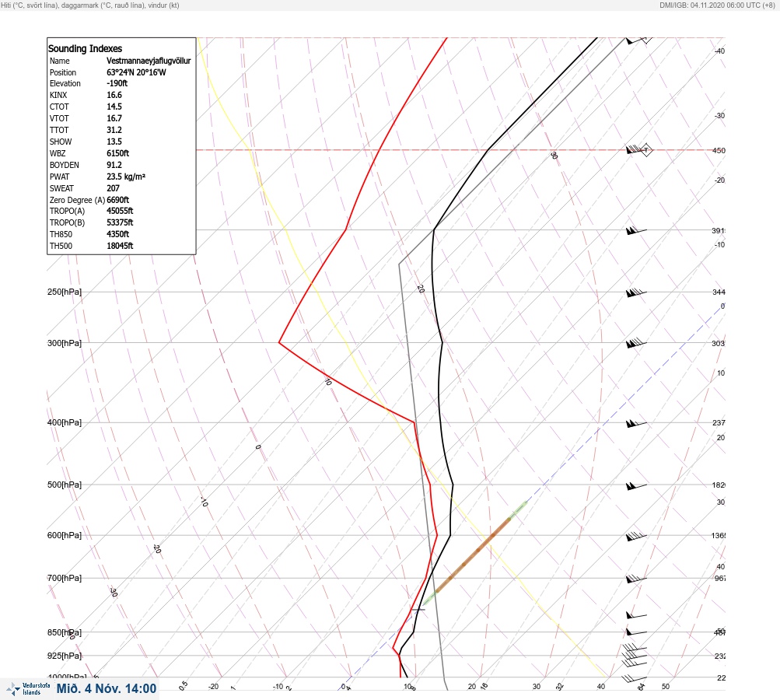The image size is (780, 700).
Task: Click the wind barb on the 500 hPa line
Action: [x=636, y=485]
